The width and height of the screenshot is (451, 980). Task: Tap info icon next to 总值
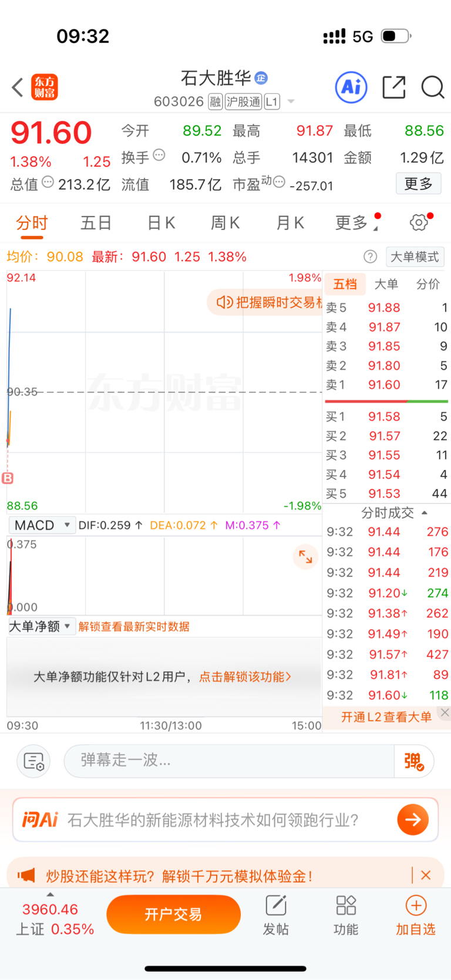pyautogui.click(x=48, y=182)
